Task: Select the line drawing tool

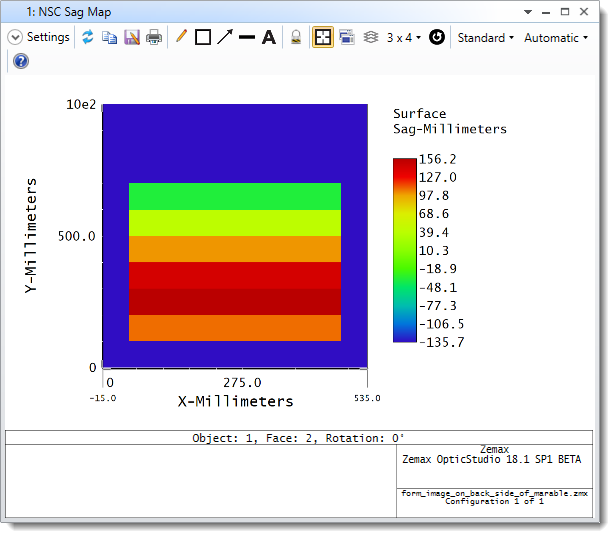Action: 247,37
